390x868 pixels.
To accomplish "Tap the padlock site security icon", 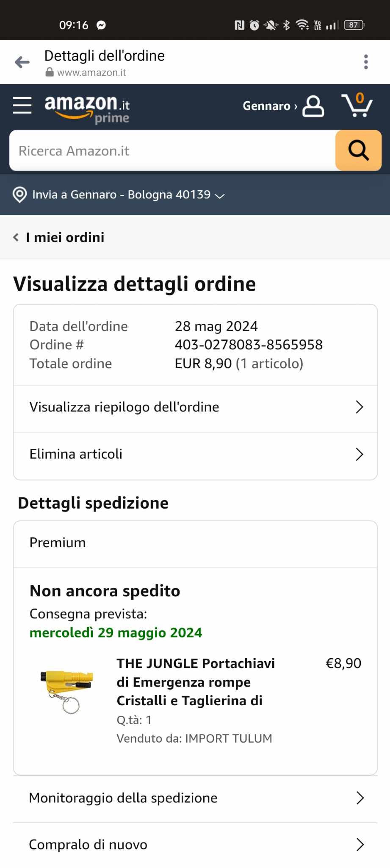I will pyautogui.click(x=50, y=72).
